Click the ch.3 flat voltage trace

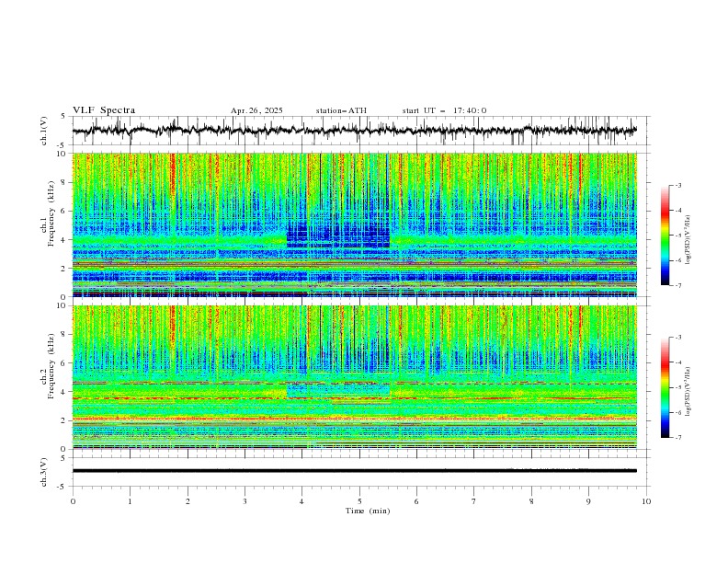click(x=354, y=471)
